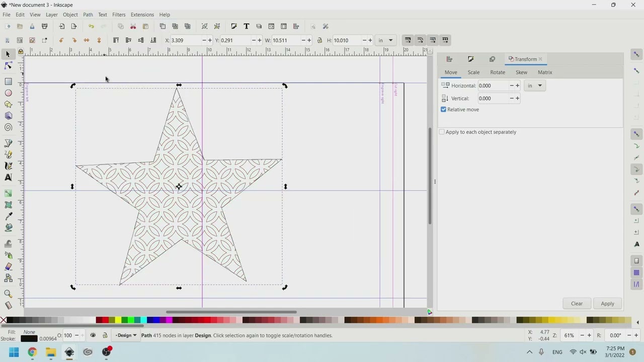Open Text and Font dialog icon

[247, 26]
